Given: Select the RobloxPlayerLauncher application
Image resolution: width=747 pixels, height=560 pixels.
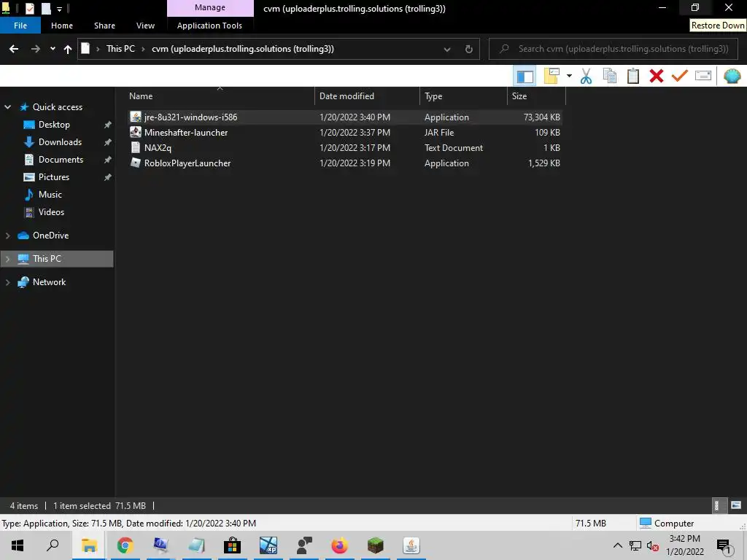Looking at the screenshot, I should 345,163.
